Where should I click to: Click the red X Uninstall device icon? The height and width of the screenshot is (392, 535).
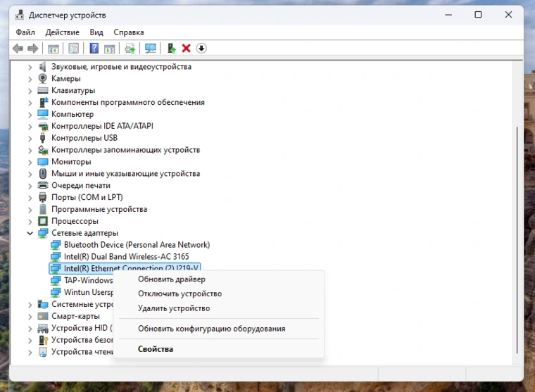187,49
